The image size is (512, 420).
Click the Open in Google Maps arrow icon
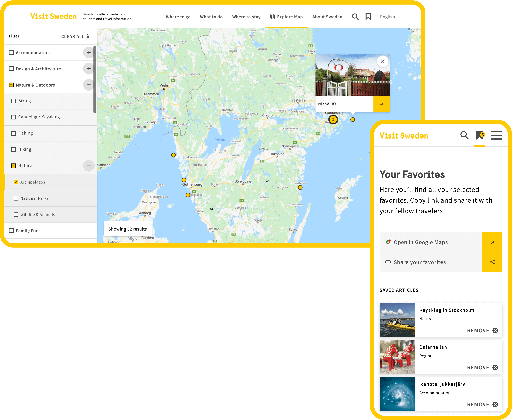492,242
